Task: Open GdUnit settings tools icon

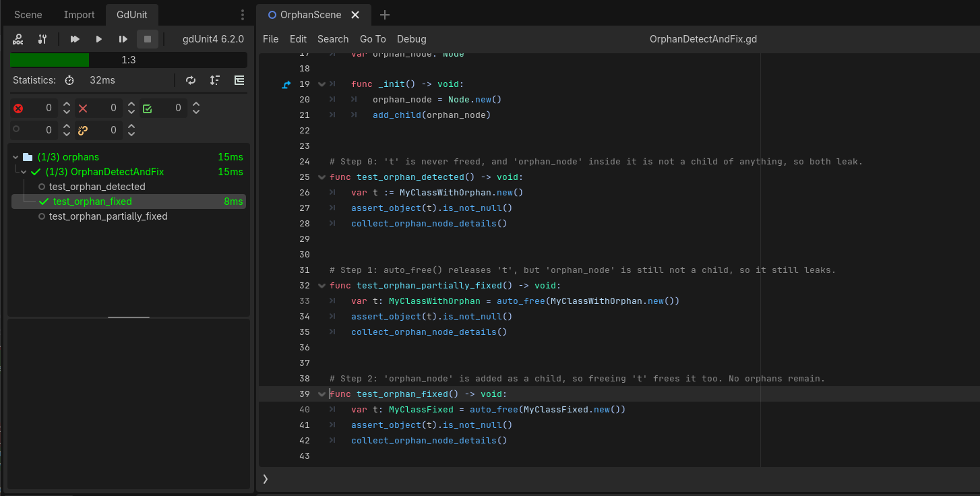Action: [42, 39]
